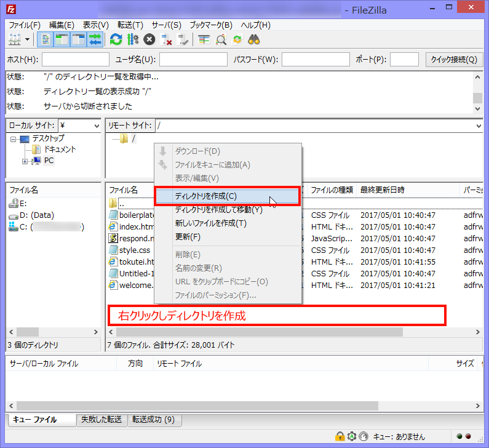Screen dimensions: 489x448
Task: Open directory listing filters icon
Action: [204, 39]
